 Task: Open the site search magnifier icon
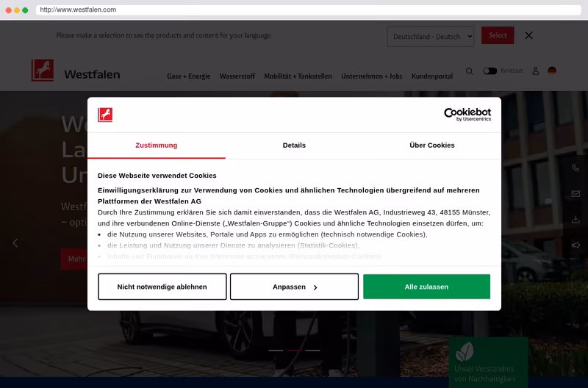tap(469, 71)
